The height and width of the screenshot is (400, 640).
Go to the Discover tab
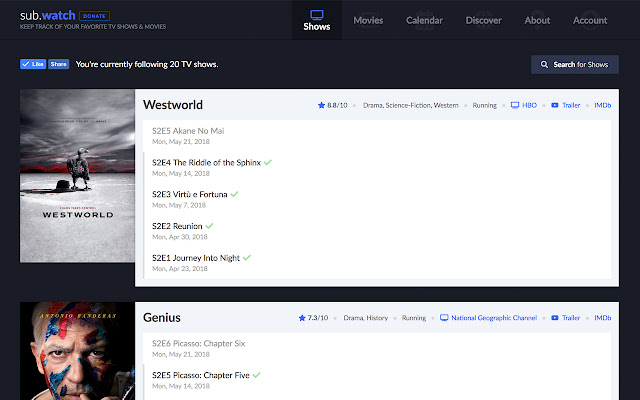pyautogui.click(x=484, y=20)
